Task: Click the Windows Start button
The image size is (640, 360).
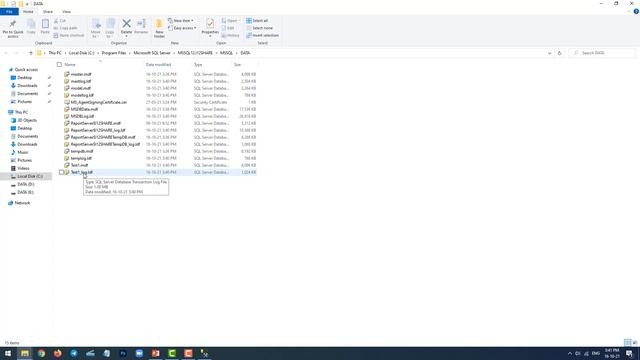Action: click(8, 353)
